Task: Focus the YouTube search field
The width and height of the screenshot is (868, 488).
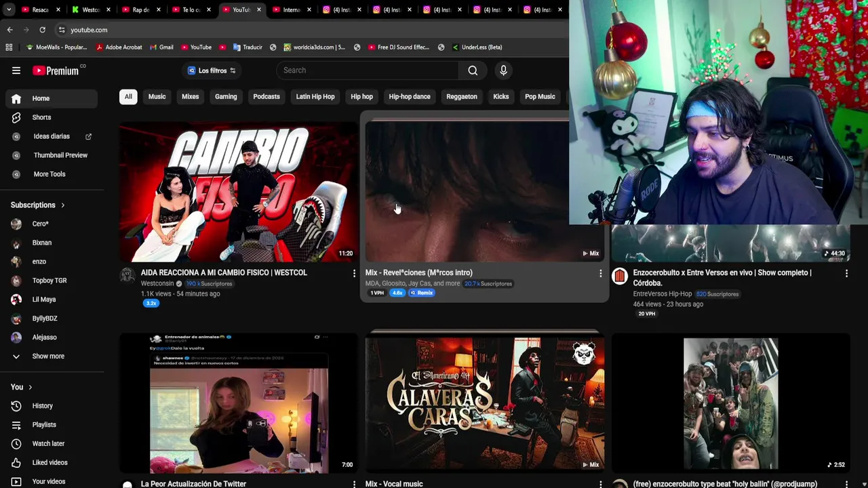Action: pos(368,70)
